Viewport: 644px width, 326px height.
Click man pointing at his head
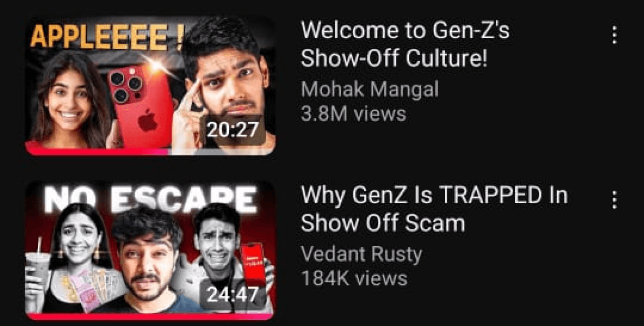coord(224,86)
